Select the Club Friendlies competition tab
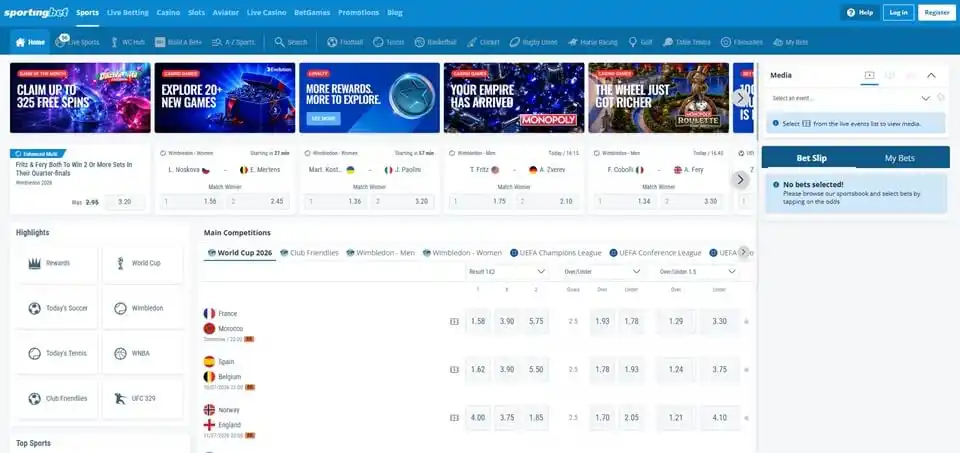Screen dimensions: 960x453 tap(310, 253)
